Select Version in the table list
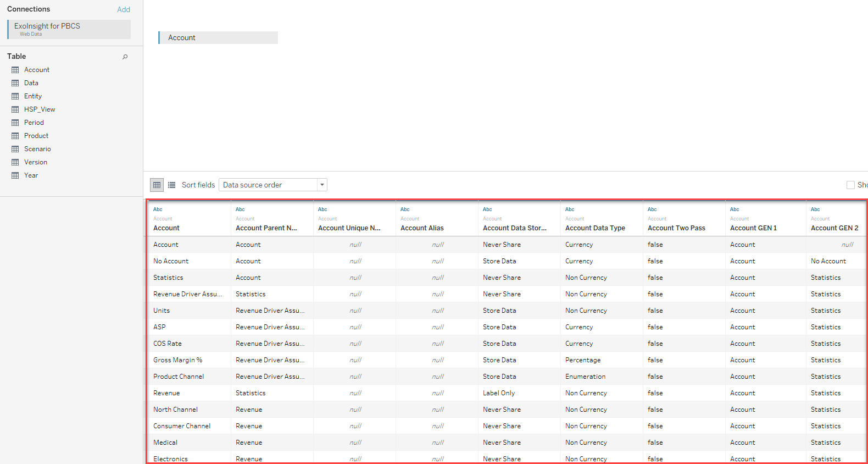The image size is (868, 464). click(x=36, y=162)
